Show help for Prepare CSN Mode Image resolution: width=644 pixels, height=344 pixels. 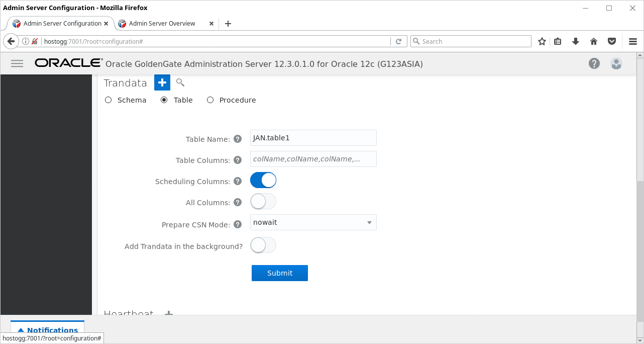click(238, 225)
